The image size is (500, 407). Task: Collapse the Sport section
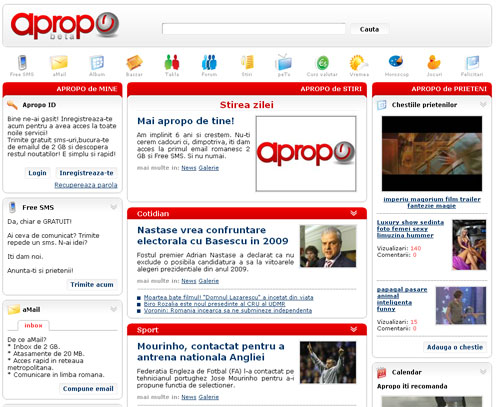(354, 330)
